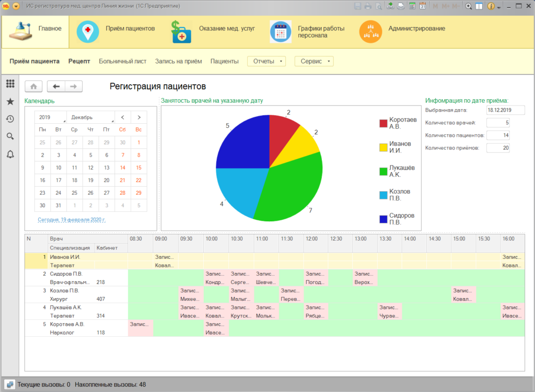The width and height of the screenshot is (535, 392).
Task: Open the Сервис dropdown
Action: [x=314, y=62]
